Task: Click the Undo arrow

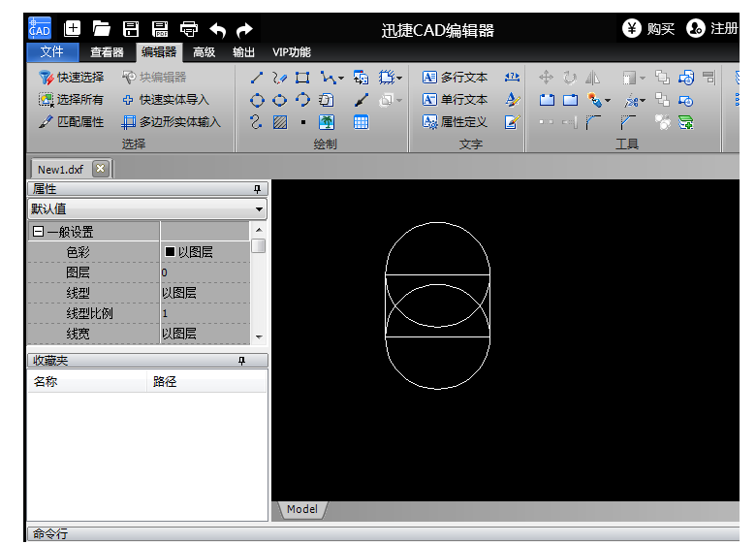Action: point(217,29)
